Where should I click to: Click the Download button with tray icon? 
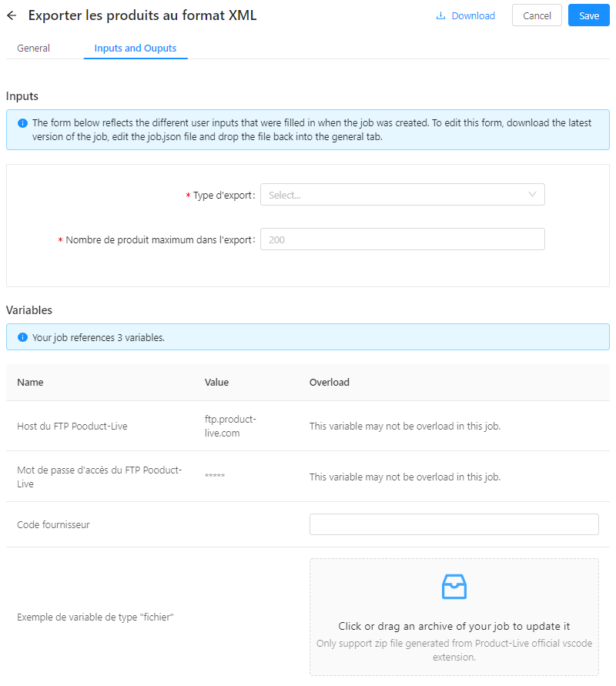(x=465, y=15)
